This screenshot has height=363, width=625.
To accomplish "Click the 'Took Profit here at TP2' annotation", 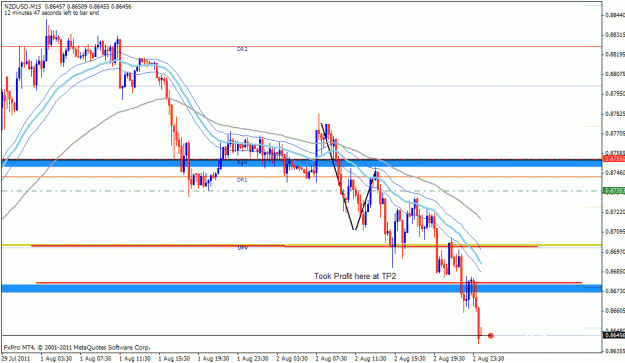I will [355, 276].
